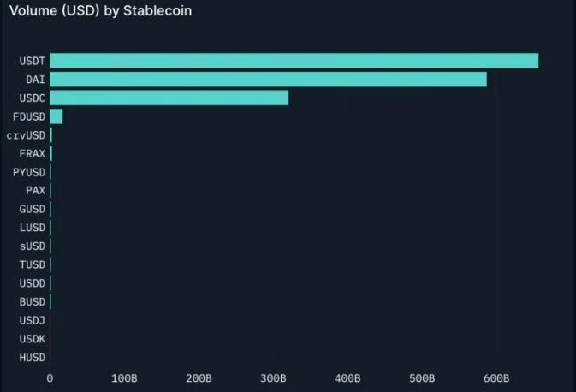Screen dimensions: 576x392
Task: Click the DAI volume bar
Action: [268, 80]
